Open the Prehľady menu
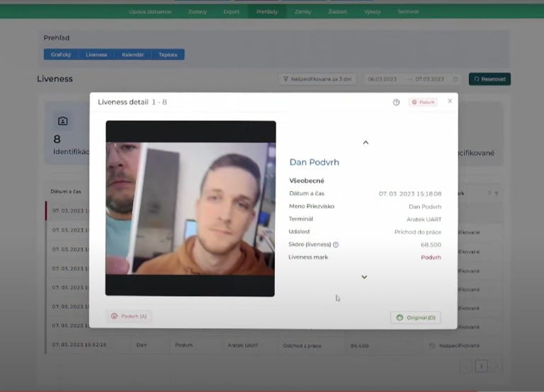Viewport: 544px width, 392px height. 268,12
